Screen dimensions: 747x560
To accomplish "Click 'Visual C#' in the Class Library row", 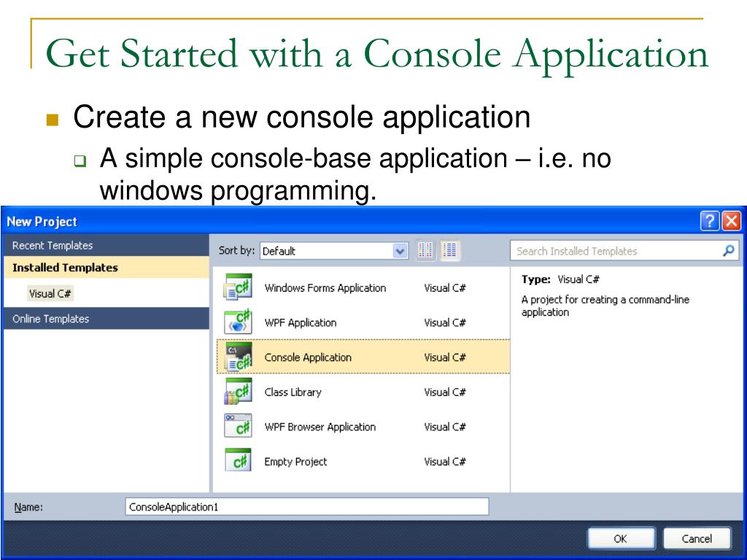I will (445, 392).
